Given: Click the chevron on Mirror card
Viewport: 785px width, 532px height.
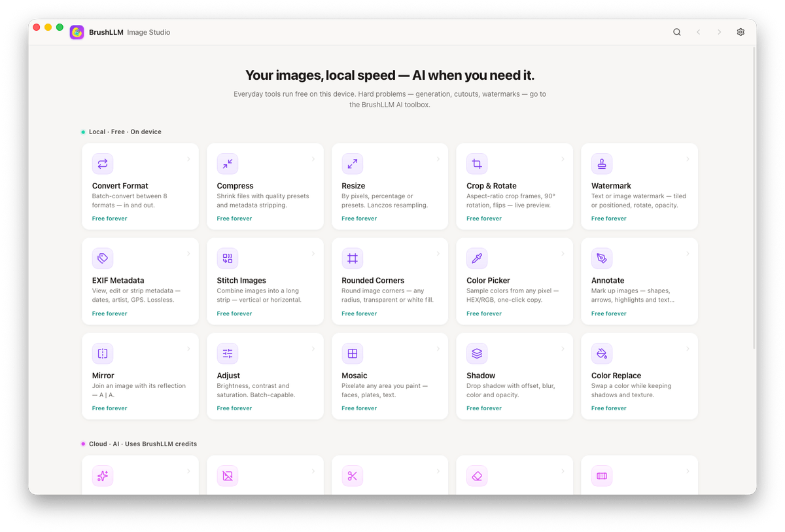Looking at the screenshot, I should 188,349.
